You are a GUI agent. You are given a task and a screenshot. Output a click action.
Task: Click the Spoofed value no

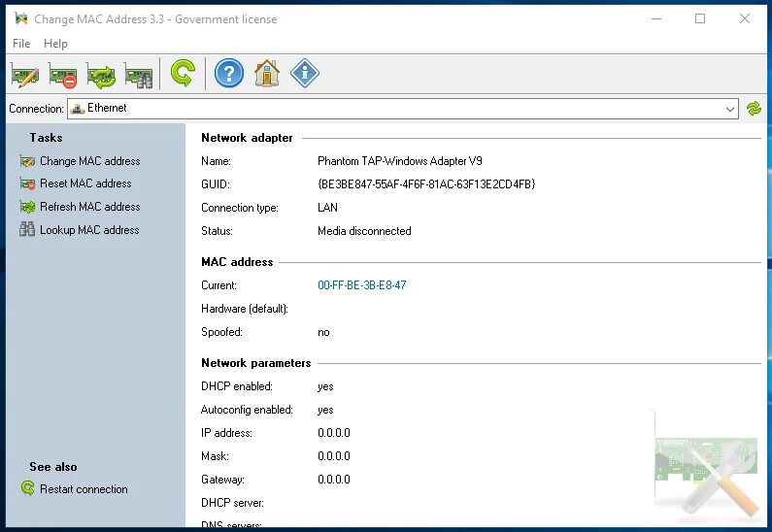coord(323,332)
